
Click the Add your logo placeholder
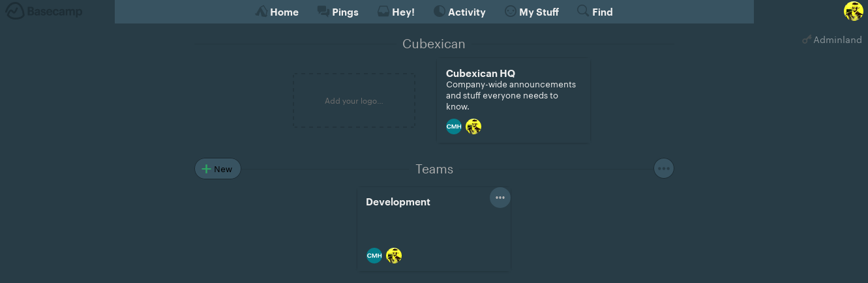[x=354, y=100]
